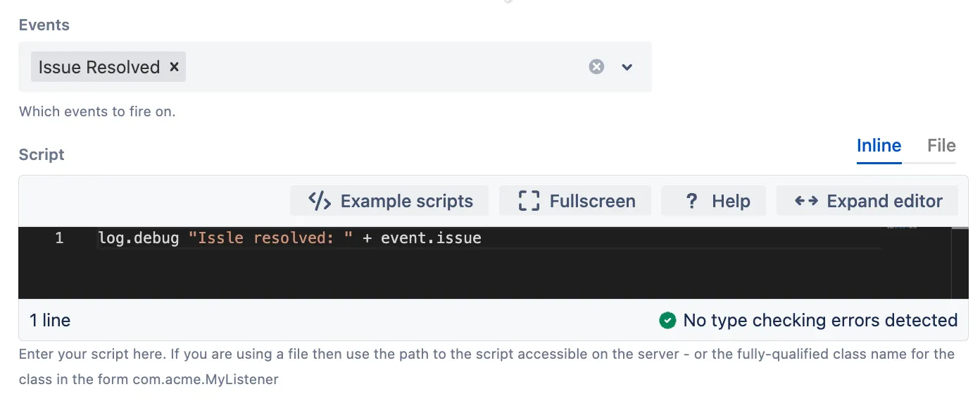The width and height of the screenshot is (980, 406).
Task: Click the event.issue expression in the code
Action: click(x=431, y=238)
